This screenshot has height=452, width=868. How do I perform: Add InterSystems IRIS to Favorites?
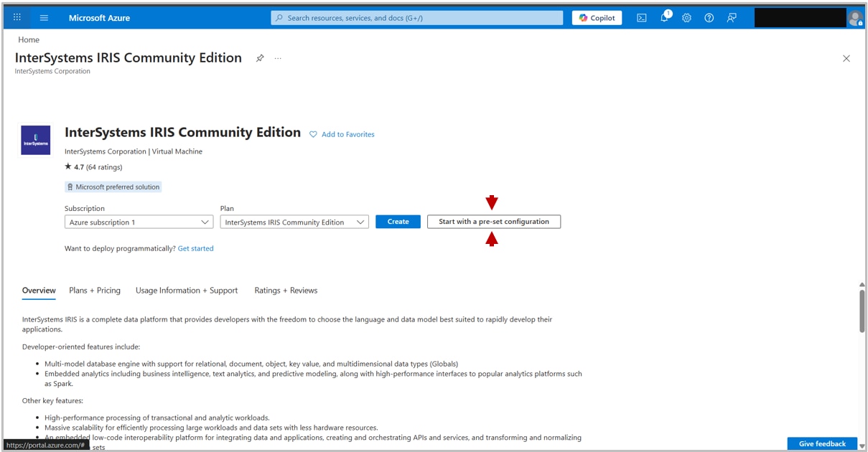click(x=342, y=134)
